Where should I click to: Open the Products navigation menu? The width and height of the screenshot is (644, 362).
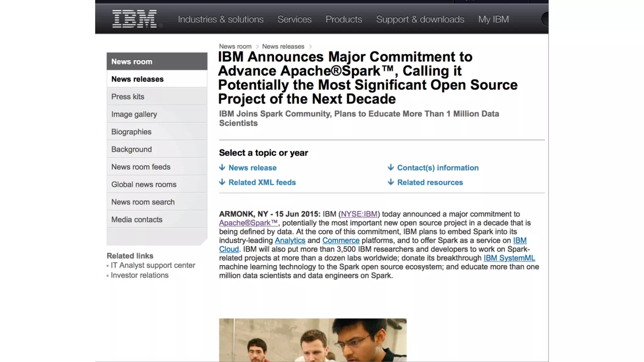point(344,19)
